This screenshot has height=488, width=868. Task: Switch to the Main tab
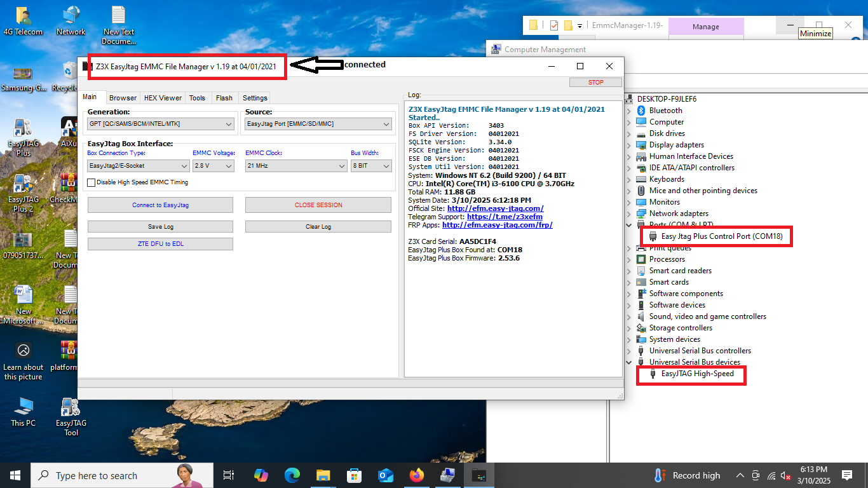point(90,97)
